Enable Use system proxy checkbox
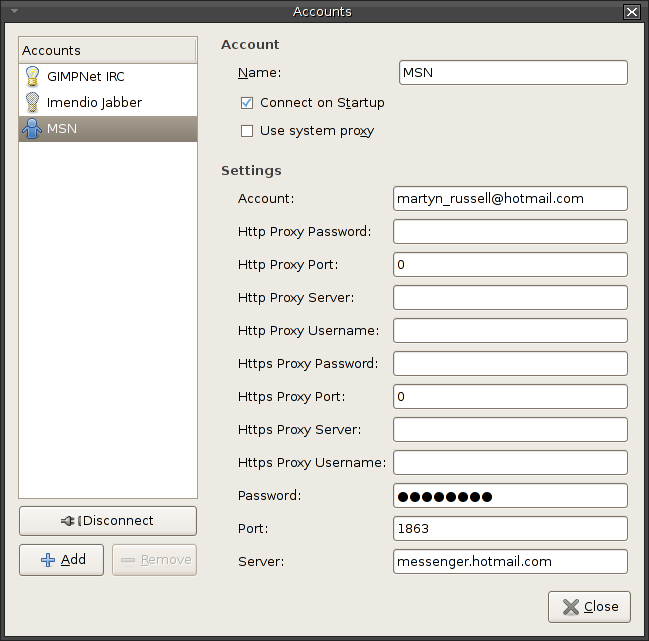This screenshot has width=649, height=641. 247,131
